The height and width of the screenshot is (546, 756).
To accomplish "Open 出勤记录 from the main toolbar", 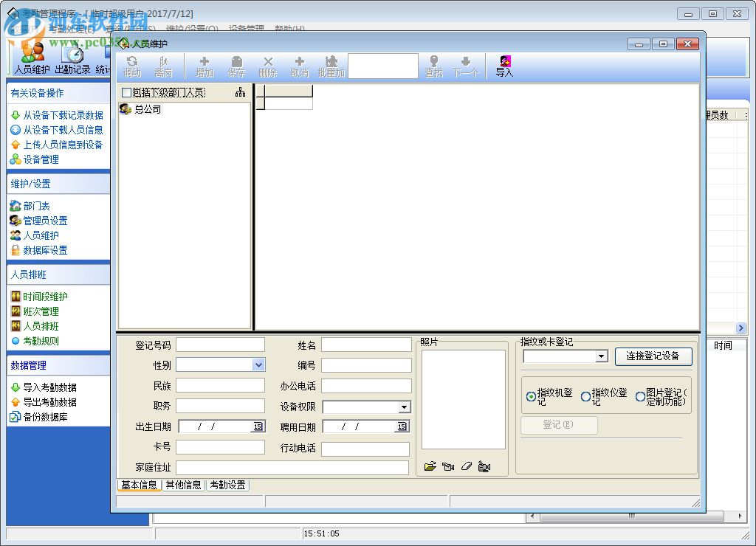I will (72, 59).
